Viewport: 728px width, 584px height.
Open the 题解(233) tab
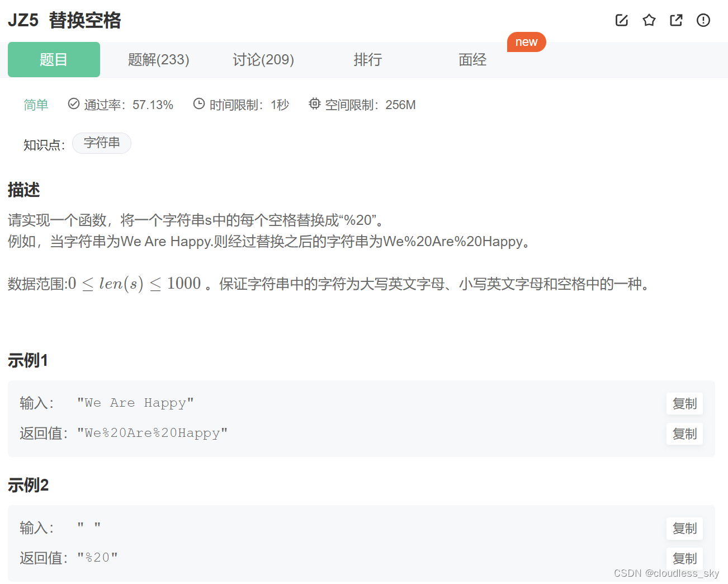tap(159, 59)
